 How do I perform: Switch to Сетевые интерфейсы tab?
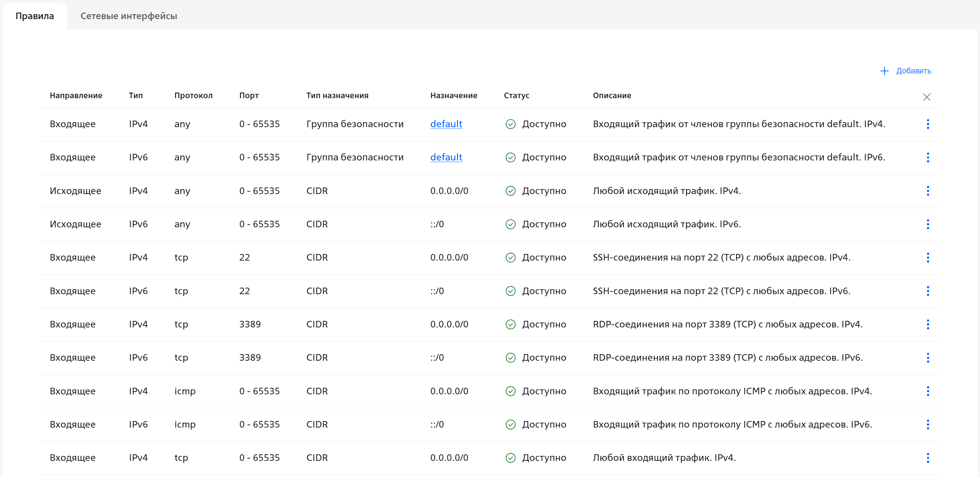click(129, 16)
